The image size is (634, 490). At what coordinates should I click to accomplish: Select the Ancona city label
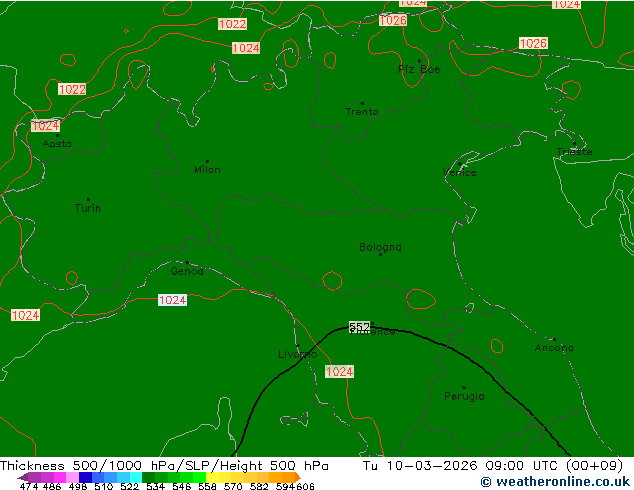point(554,348)
